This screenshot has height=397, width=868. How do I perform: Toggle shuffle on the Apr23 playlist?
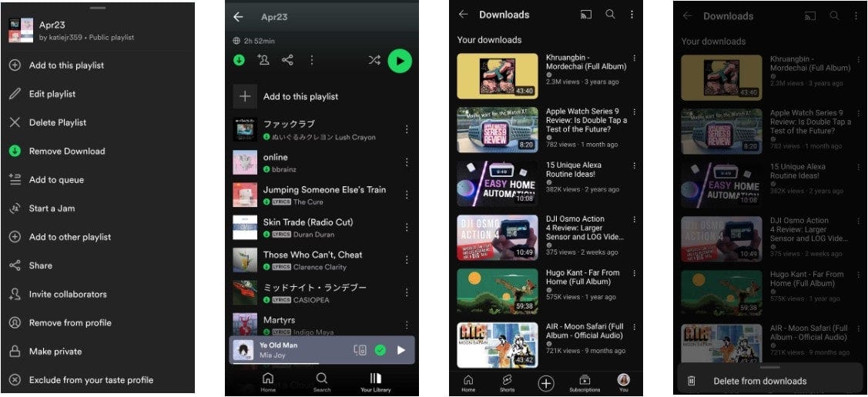pos(374,60)
